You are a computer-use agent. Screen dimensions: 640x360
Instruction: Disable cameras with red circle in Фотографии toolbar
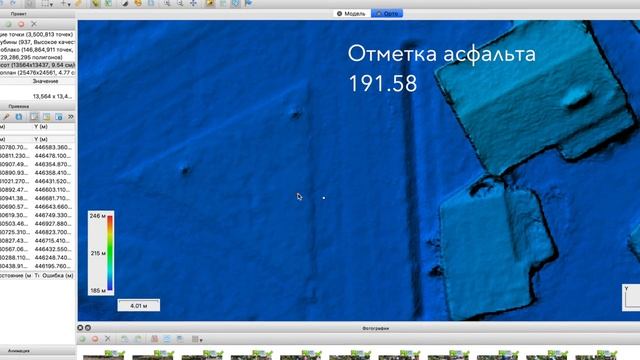[x=95, y=339]
